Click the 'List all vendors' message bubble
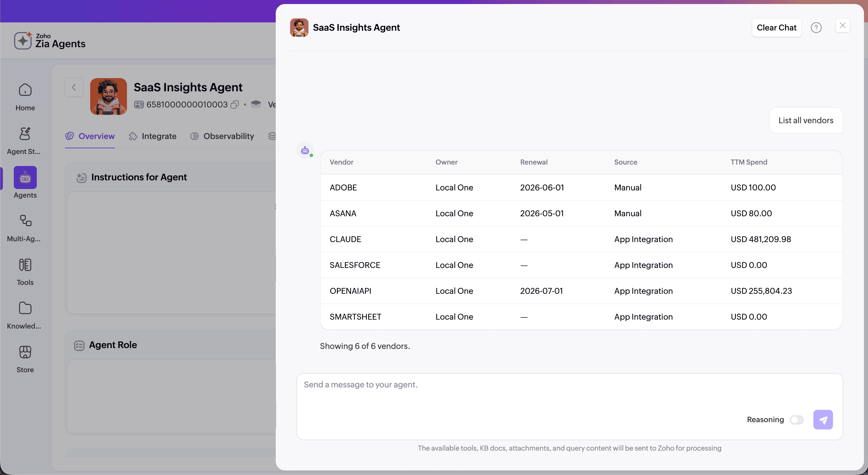 coord(806,121)
